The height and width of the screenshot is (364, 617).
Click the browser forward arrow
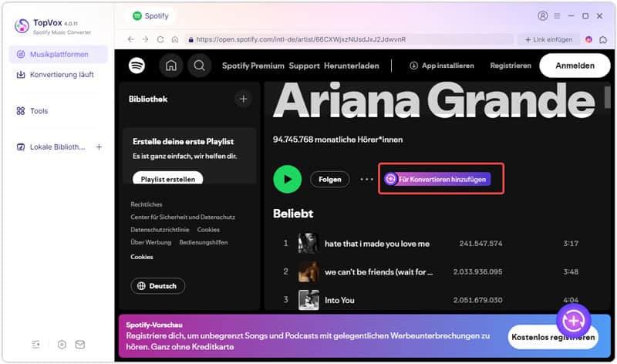pos(145,39)
